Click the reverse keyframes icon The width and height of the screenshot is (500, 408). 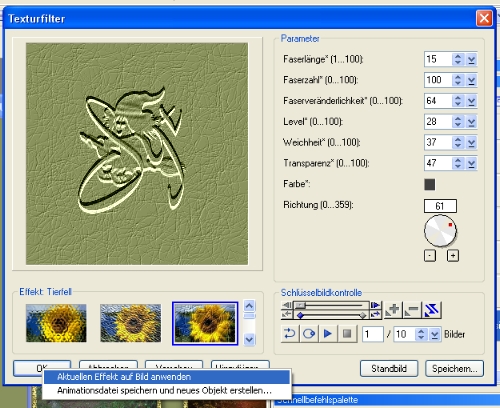[432, 310]
